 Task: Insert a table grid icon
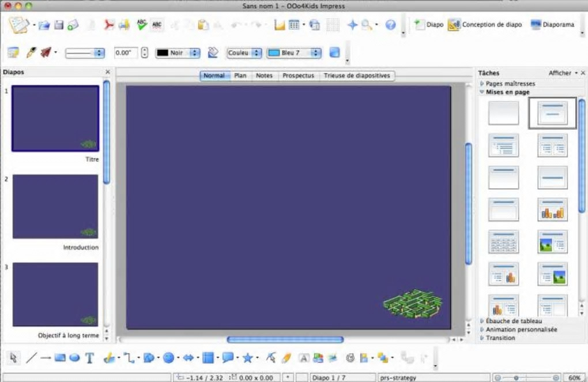[294, 25]
